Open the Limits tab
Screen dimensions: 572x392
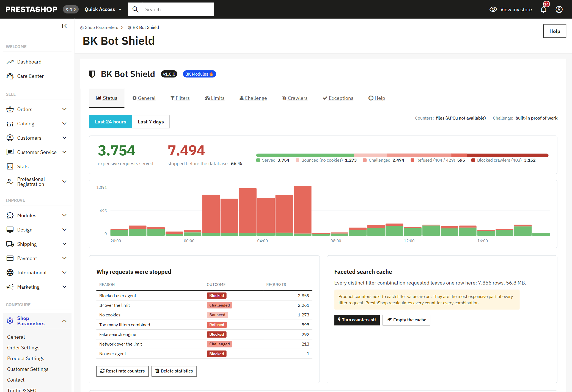click(x=215, y=98)
